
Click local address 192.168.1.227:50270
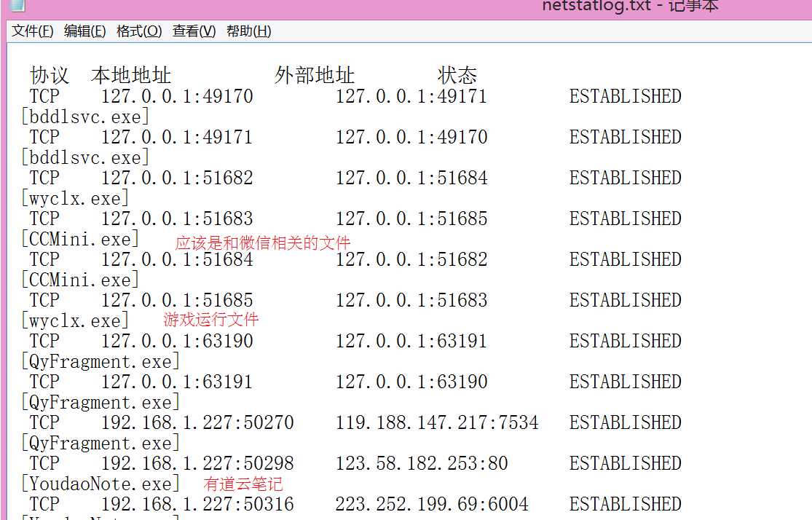[197, 422]
